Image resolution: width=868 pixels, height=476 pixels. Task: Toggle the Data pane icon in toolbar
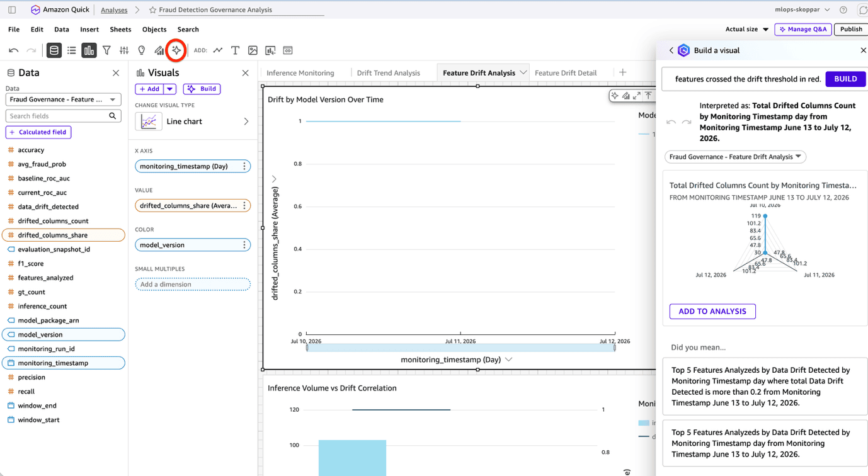(54, 50)
